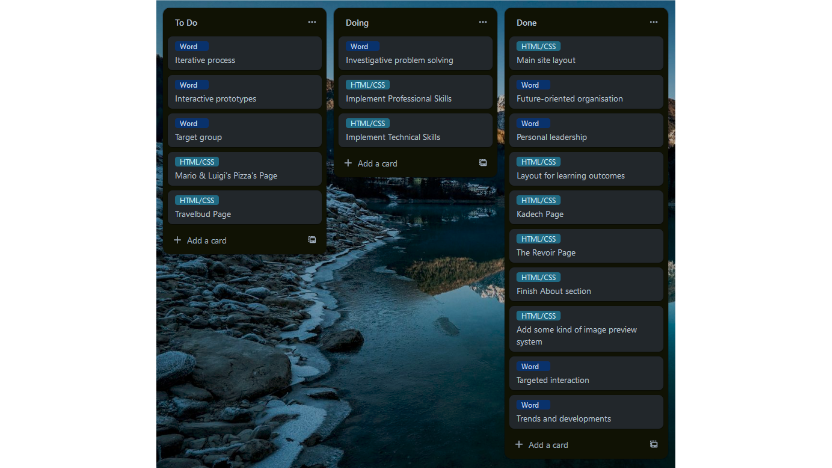Screen dimensions: 832x468
Task: Open Mario & Luigi's Pizza's Page card
Action: point(245,169)
